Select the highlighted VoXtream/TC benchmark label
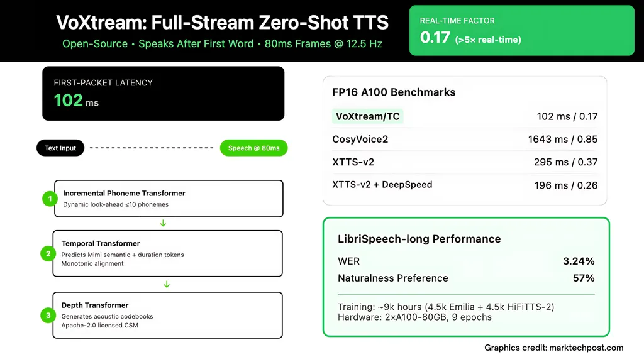 click(367, 116)
